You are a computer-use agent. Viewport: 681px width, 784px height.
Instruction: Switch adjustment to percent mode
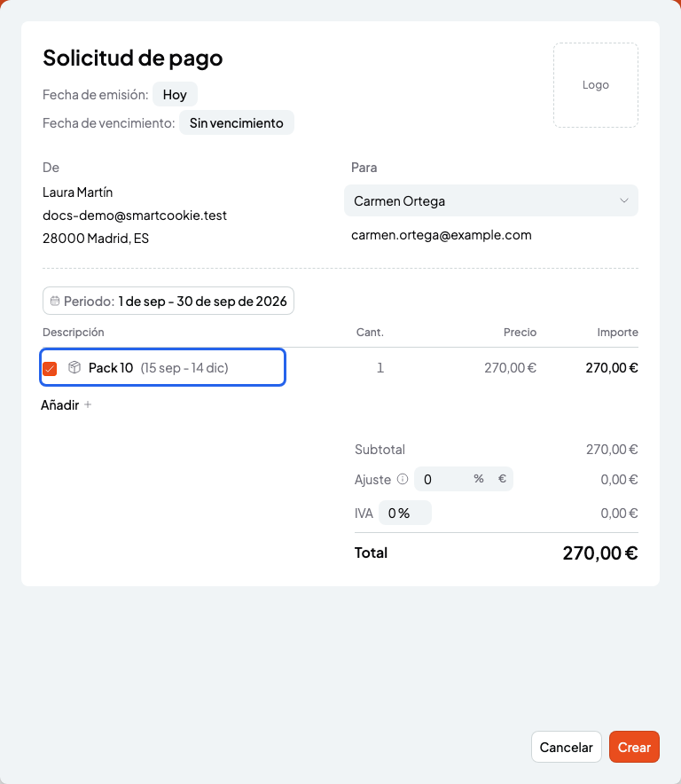(479, 479)
